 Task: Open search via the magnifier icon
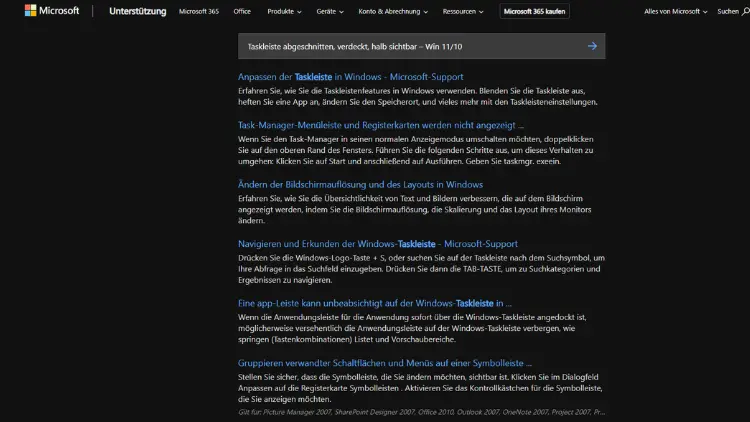point(746,11)
